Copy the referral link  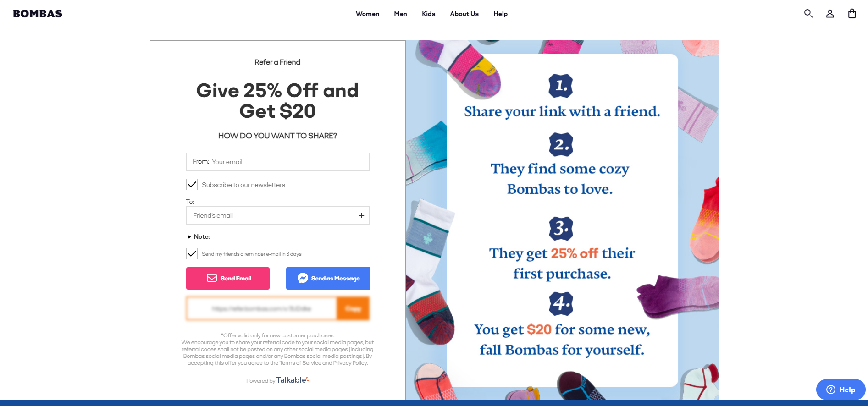click(353, 308)
